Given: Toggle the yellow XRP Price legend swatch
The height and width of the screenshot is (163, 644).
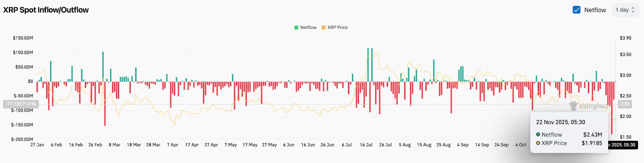Looking at the screenshot, I should pos(324,28).
